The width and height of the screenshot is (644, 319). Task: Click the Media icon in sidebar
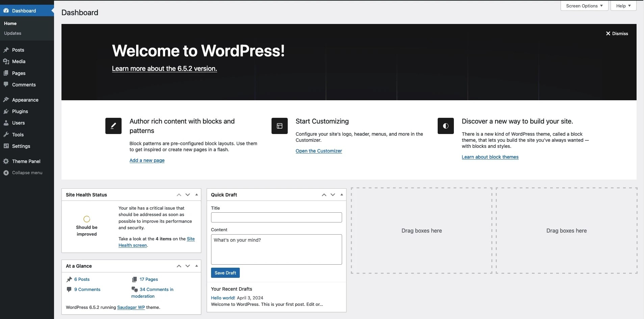pos(6,61)
